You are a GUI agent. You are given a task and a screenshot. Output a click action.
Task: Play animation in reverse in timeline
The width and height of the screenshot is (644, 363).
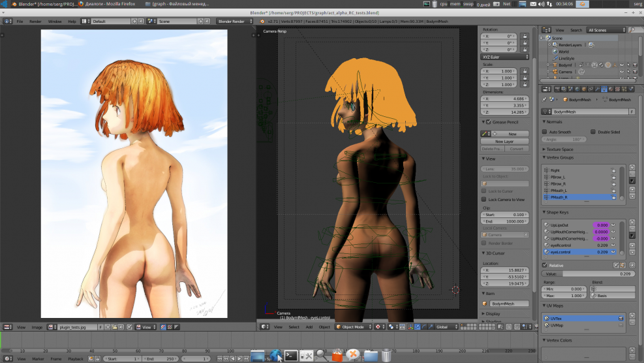(233, 359)
